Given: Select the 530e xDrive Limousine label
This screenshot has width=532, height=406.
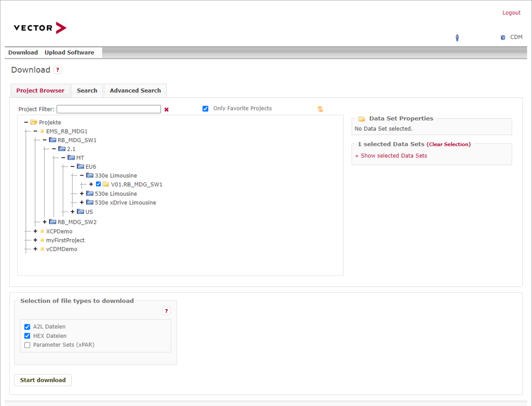Looking at the screenshot, I should 125,202.
